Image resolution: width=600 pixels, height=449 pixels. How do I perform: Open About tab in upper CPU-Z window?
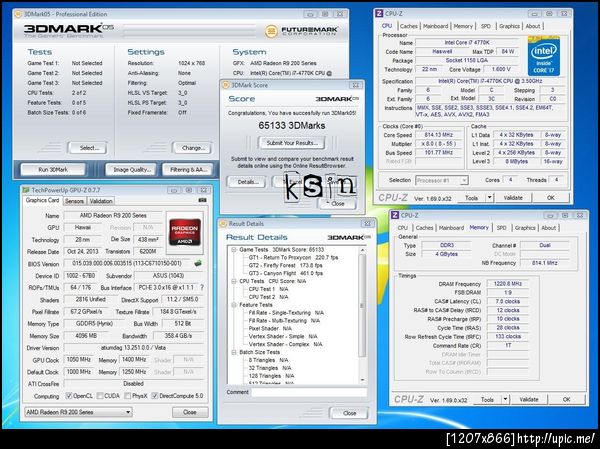(x=533, y=26)
